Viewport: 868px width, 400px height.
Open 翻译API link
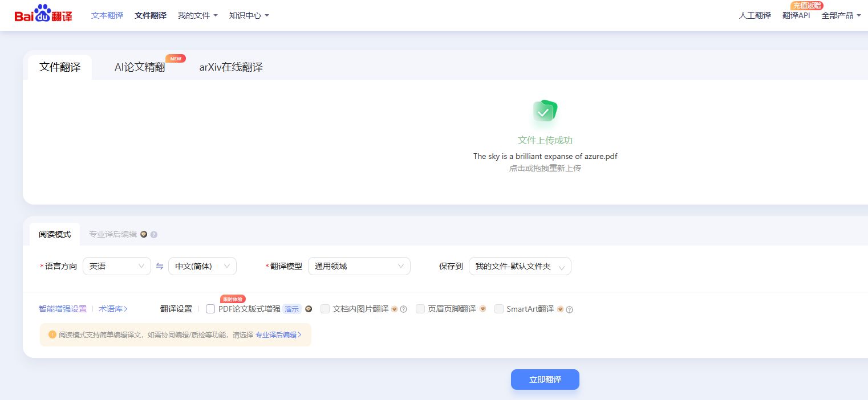pos(796,15)
